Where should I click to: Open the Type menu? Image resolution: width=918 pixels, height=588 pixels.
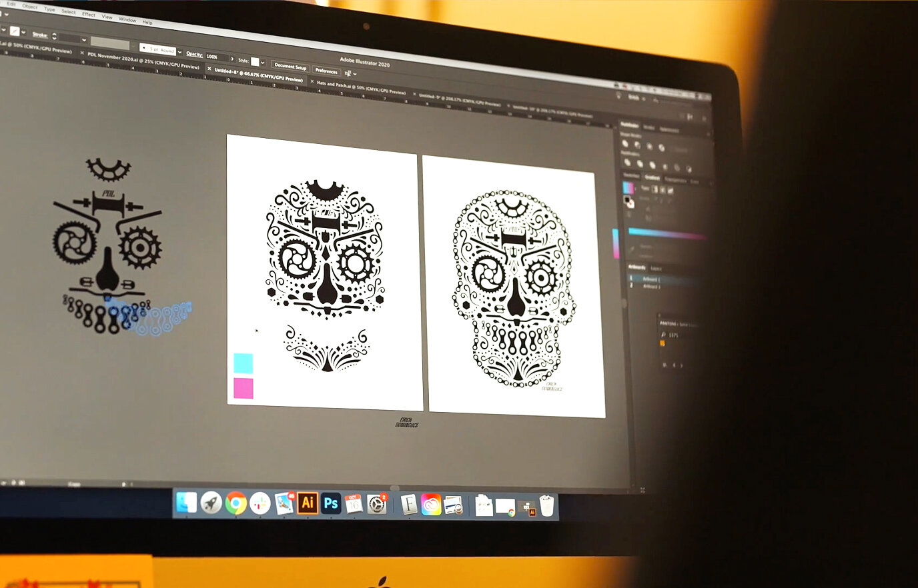coord(49,9)
